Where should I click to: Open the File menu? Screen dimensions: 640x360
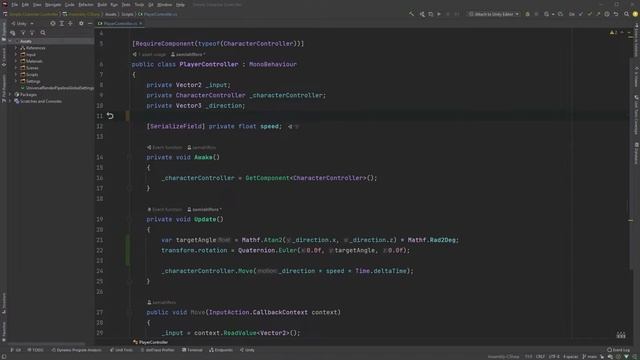pyautogui.click(x=15, y=4)
